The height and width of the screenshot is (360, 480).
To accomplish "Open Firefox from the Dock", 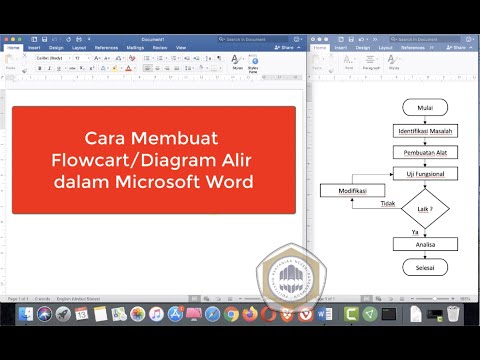I will [x=250, y=314].
